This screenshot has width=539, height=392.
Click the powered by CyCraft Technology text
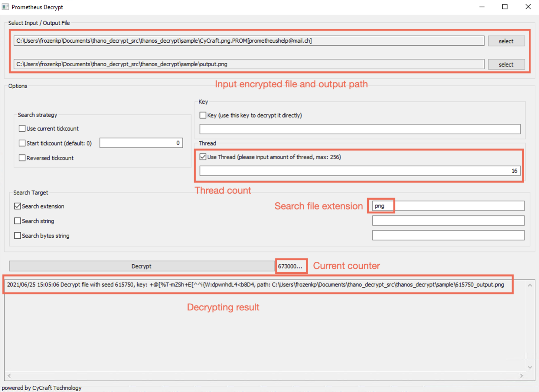42,388
